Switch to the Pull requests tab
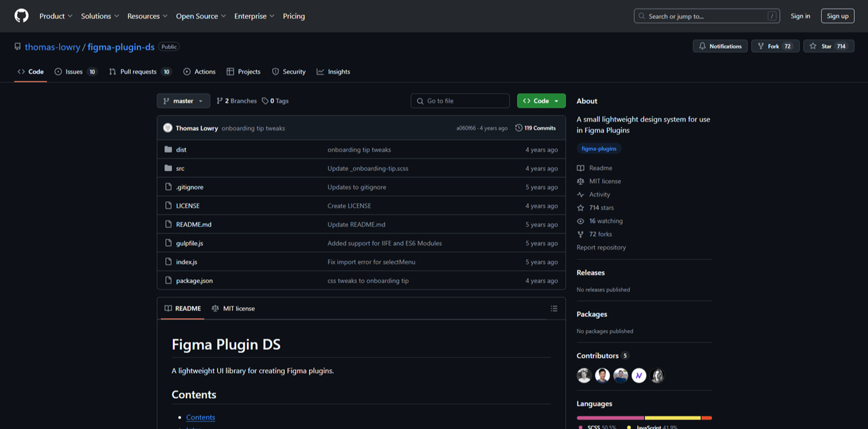This screenshot has width=868, height=429. 140,72
